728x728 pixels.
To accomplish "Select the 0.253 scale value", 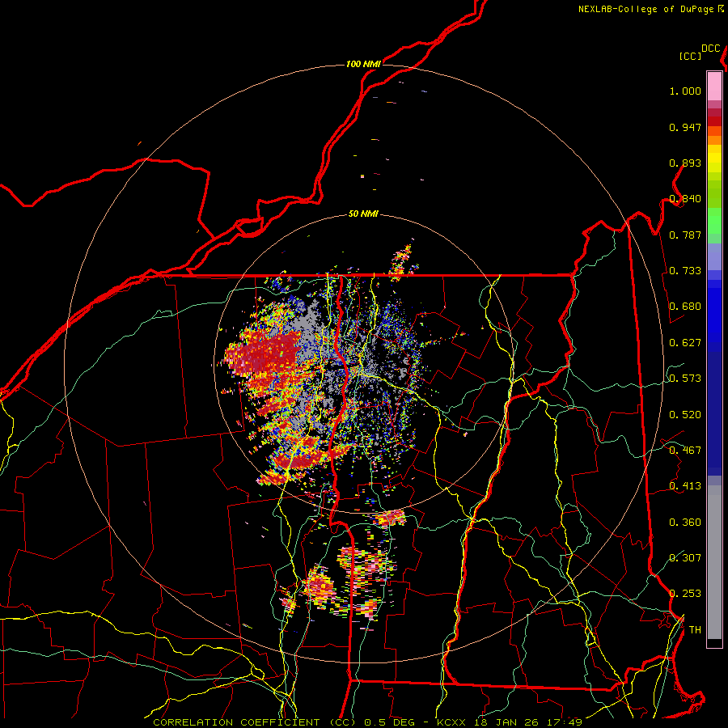I will pyautogui.click(x=685, y=594).
